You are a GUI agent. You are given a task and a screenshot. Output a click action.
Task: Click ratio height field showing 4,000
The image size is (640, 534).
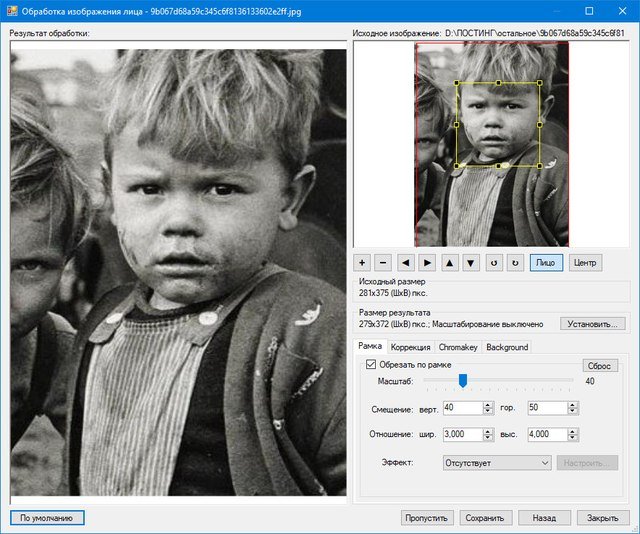point(548,434)
